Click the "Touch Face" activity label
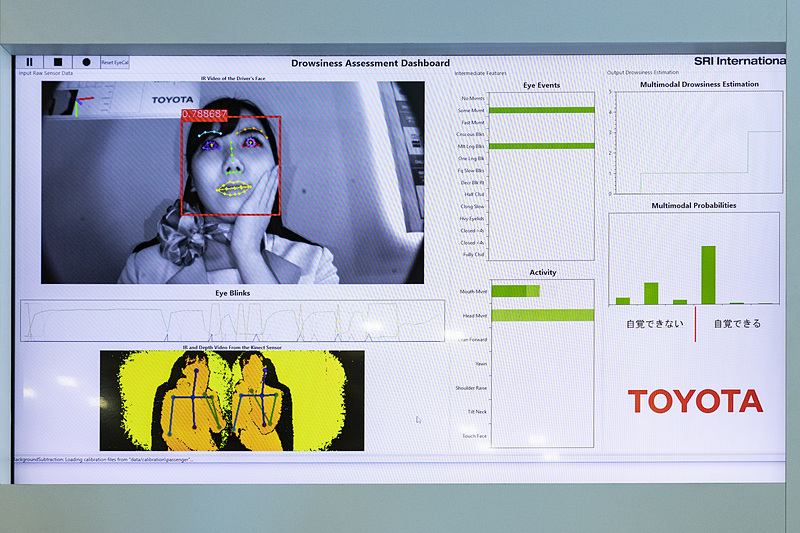The height and width of the screenshot is (533, 800). coord(474,436)
